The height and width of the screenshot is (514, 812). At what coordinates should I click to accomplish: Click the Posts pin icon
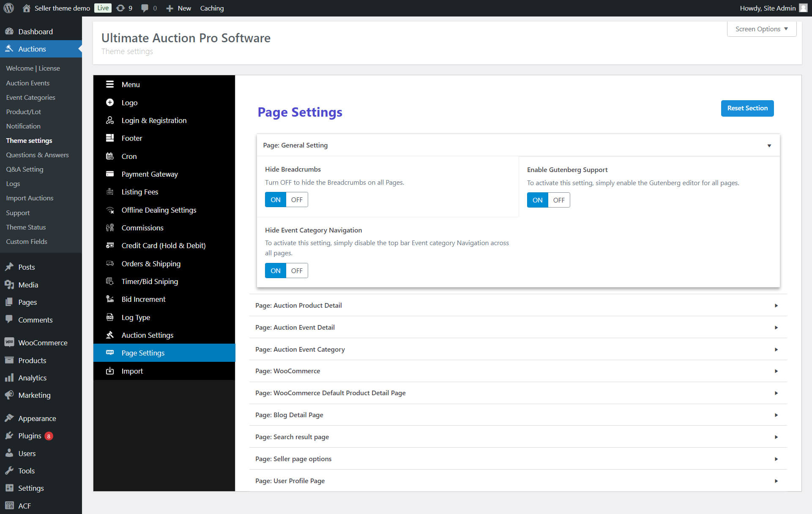(x=9, y=267)
